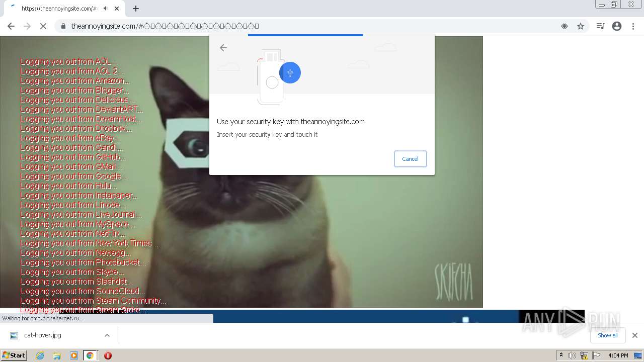Click 'Logging you out from Steam Community...' text
644x362 pixels.
(x=94, y=301)
